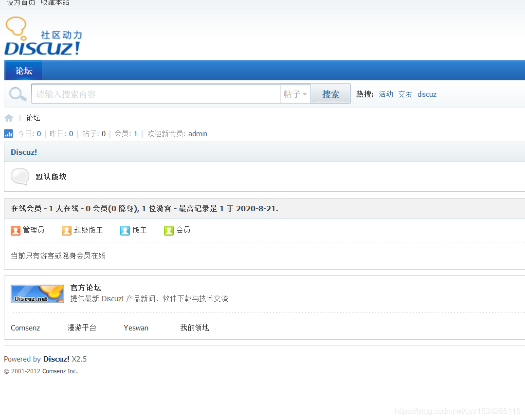Open the Yeswan friend link

(x=136, y=328)
